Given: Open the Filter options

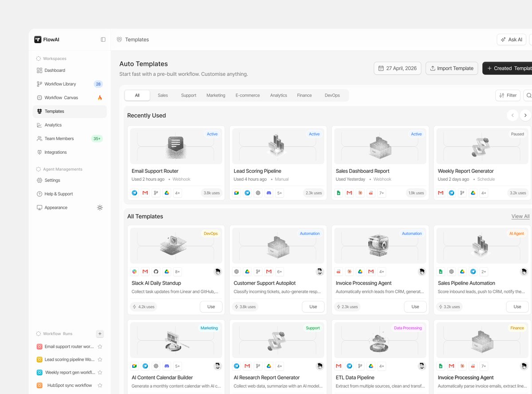Looking at the screenshot, I should click(x=508, y=96).
